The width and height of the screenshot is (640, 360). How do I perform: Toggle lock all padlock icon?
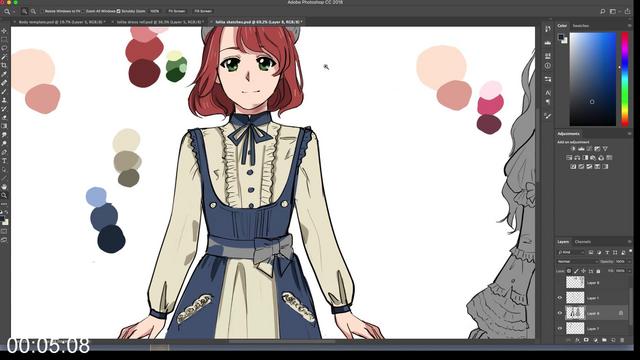coord(598,271)
